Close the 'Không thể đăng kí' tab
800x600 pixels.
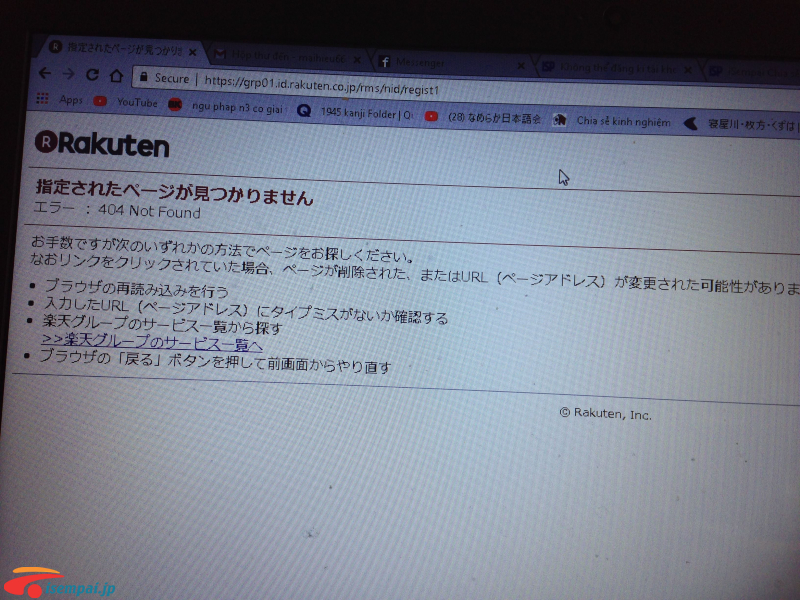click(688, 70)
